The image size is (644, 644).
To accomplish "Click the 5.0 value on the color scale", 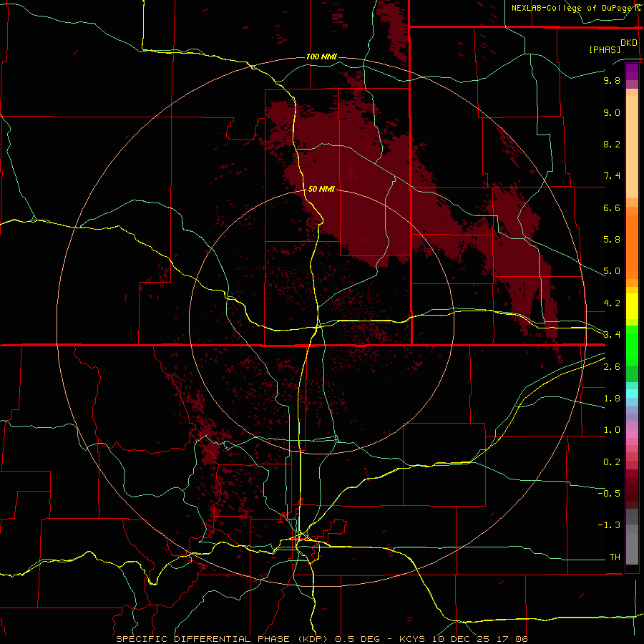I will pos(612,271).
